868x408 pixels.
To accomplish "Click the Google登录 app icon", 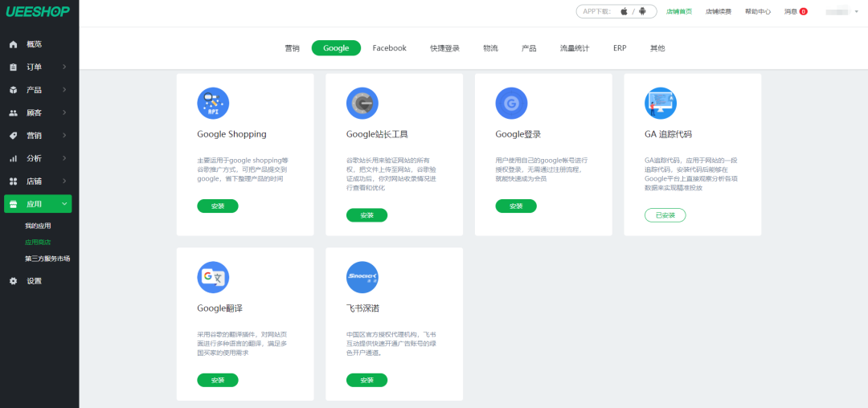I will 511,104.
